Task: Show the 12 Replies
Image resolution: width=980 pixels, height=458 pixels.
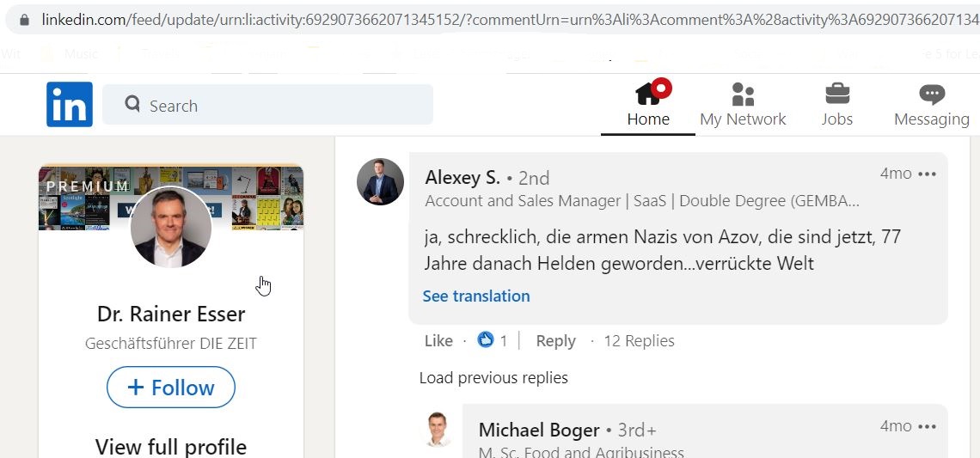Action: tap(639, 340)
